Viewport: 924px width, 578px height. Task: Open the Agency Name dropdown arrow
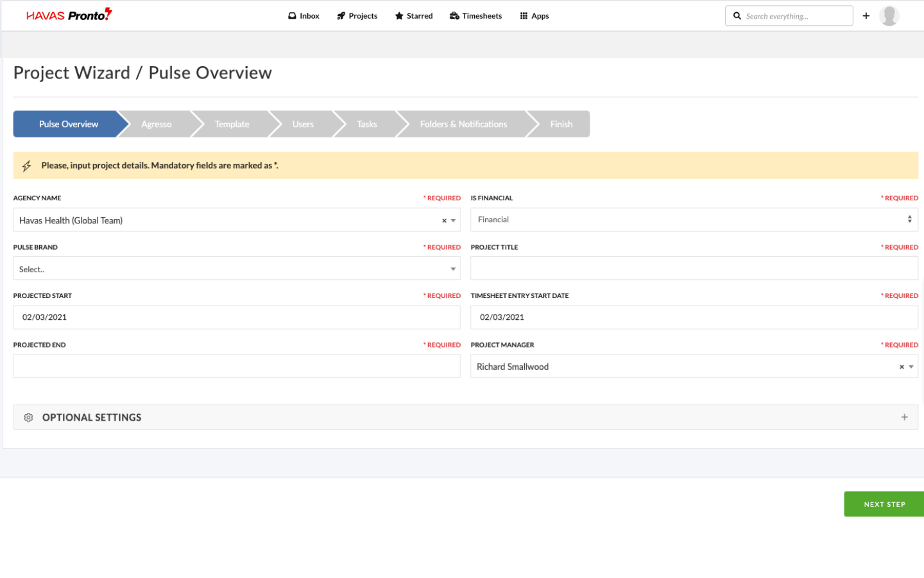(454, 221)
